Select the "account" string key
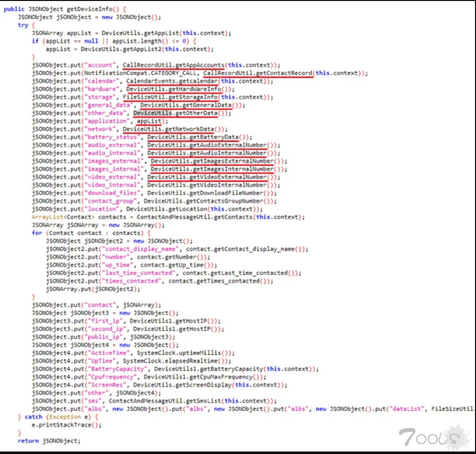The image size is (476, 454). pyautogui.click(x=100, y=65)
